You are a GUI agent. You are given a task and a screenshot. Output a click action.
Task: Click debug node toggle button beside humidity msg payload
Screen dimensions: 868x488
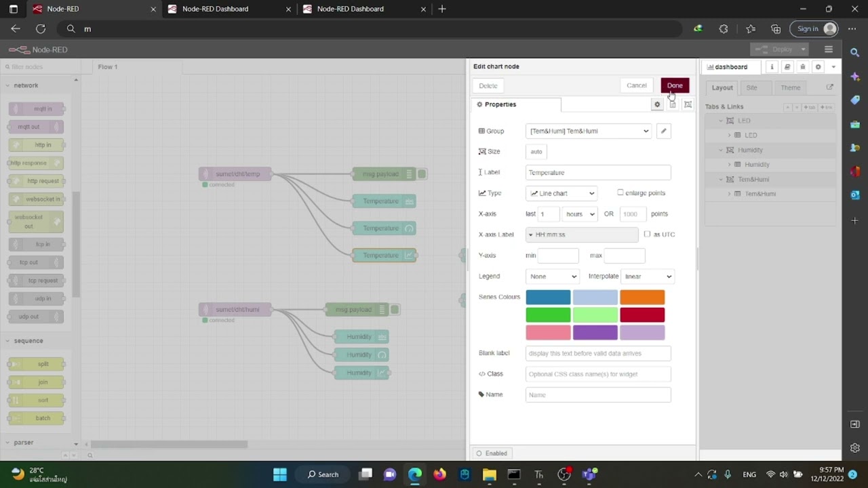tap(395, 310)
